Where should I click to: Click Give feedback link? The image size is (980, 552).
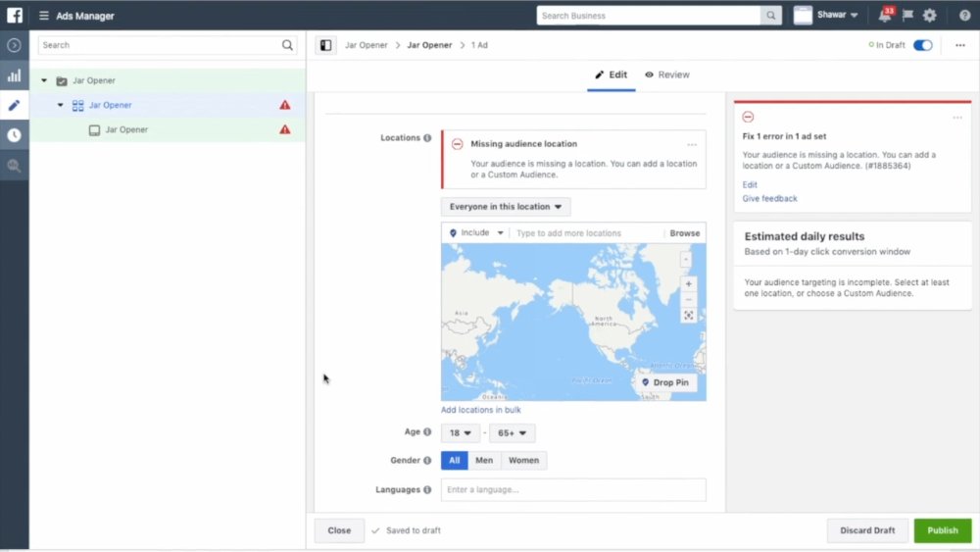coord(769,199)
